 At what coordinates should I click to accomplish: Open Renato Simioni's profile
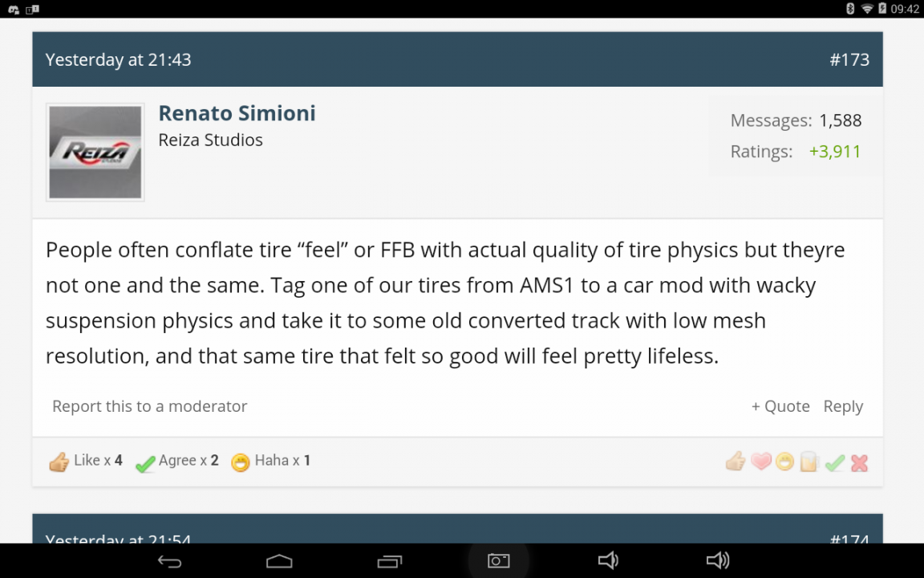(237, 113)
